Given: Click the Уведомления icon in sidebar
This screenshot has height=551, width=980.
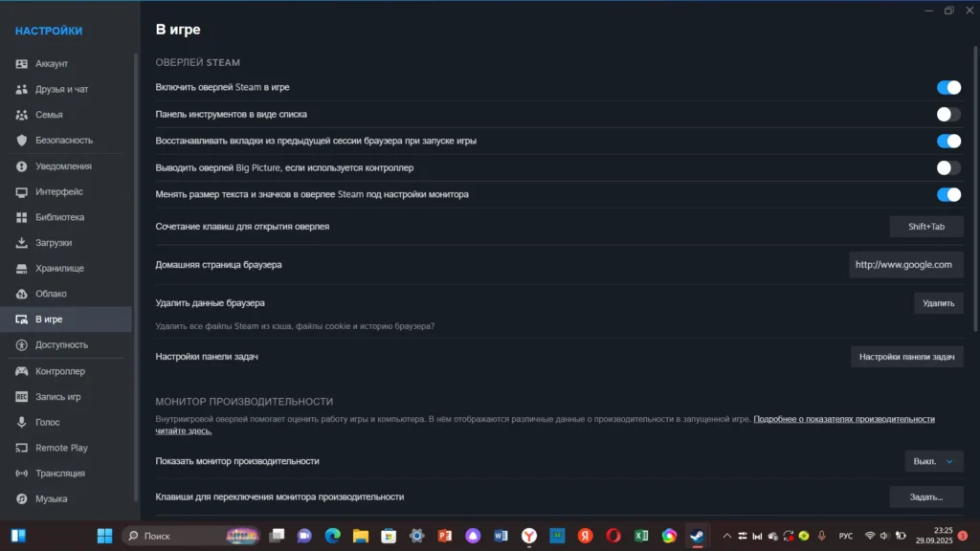Looking at the screenshot, I should tap(22, 166).
